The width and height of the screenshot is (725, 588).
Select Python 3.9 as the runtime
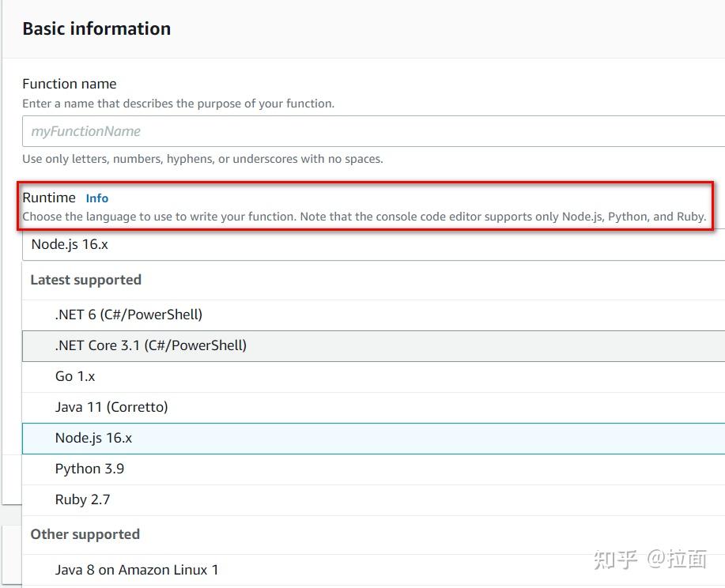click(x=89, y=468)
